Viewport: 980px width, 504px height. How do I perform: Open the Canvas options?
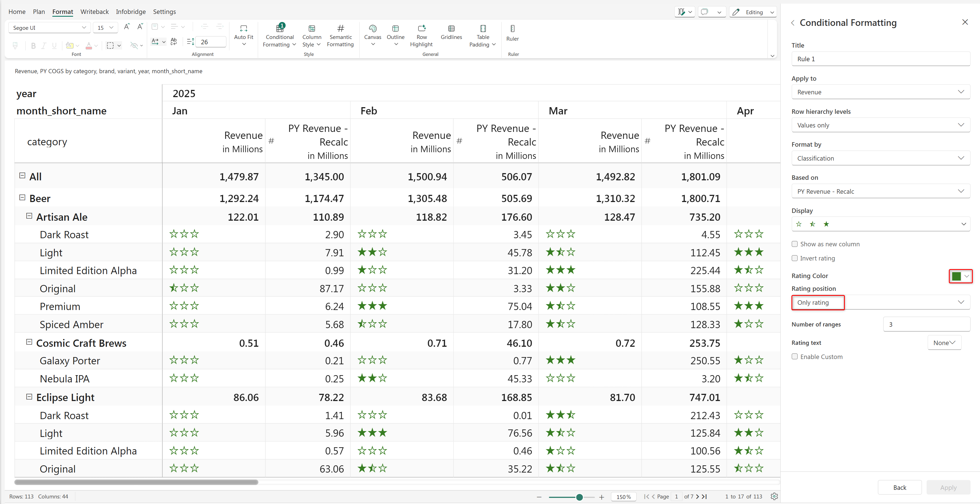(372, 29)
